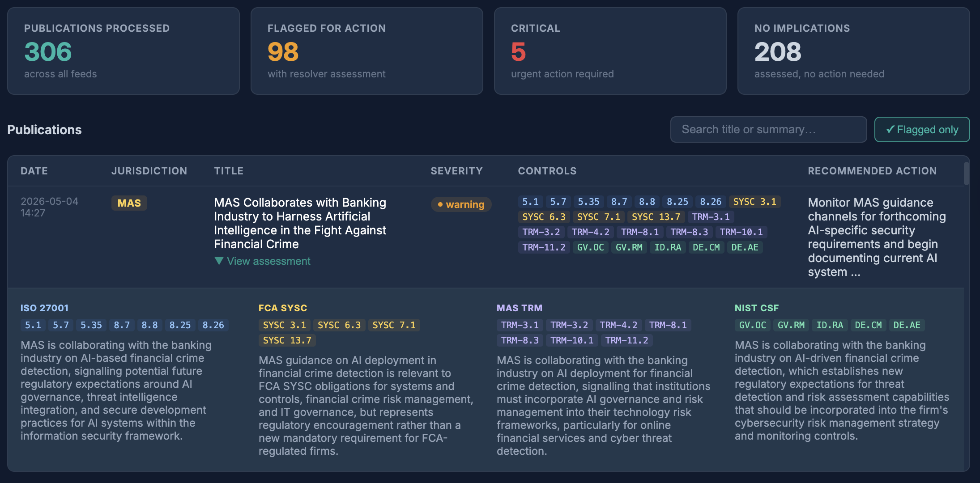
Task: Focus the Search title or summary field
Action: click(x=768, y=130)
